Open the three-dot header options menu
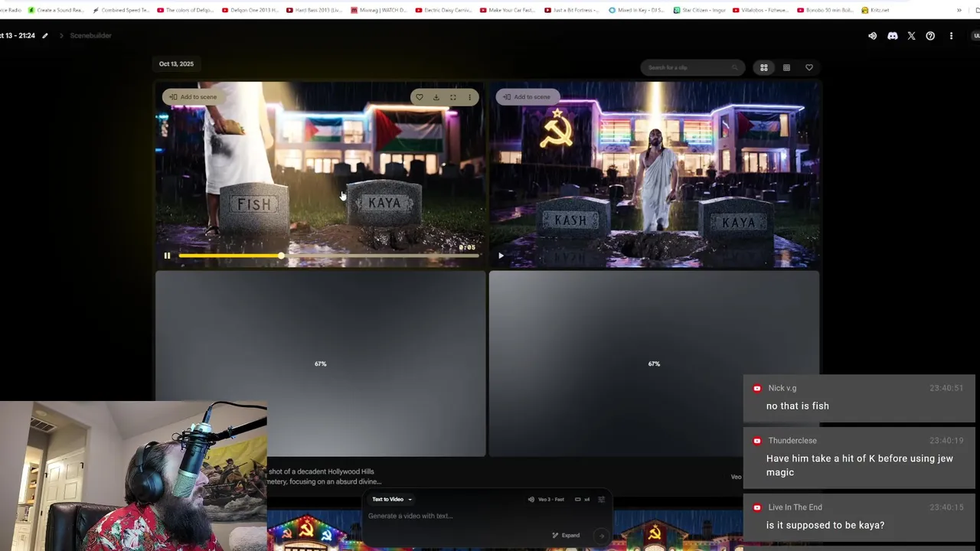This screenshot has width=980, height=551. click(x=951, y=36)
